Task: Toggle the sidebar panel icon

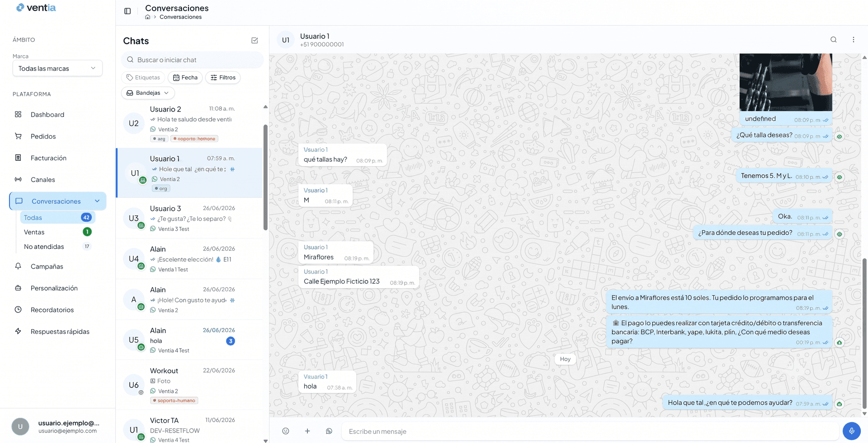Action: tap(127, 11)
